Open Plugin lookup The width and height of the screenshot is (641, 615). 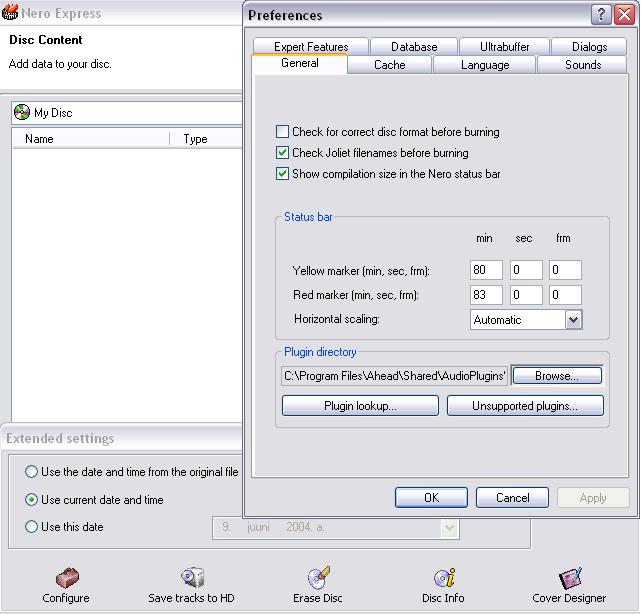[360, 406]
